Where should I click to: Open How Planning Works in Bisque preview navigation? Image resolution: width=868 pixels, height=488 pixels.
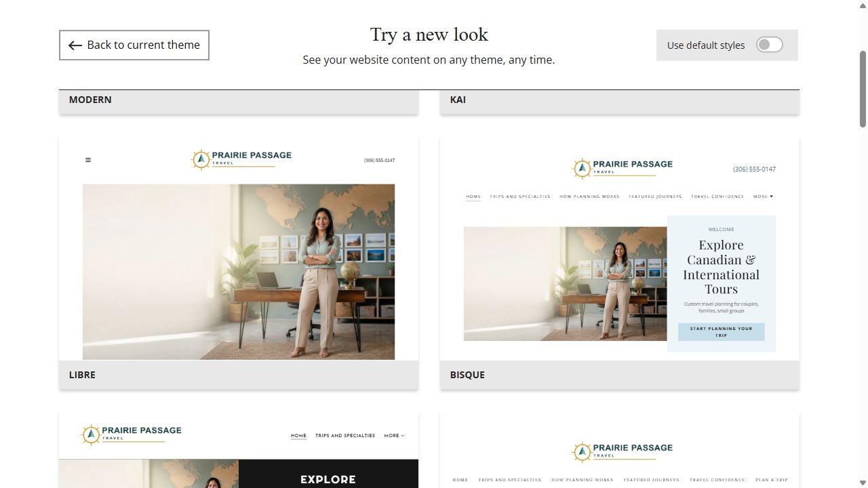(589, 197)
